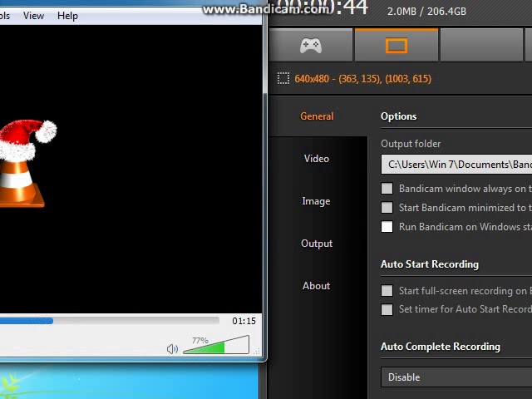Click the dotted rectangle target area icon
This screenshot has height=399, width=532.
[283, 78]
